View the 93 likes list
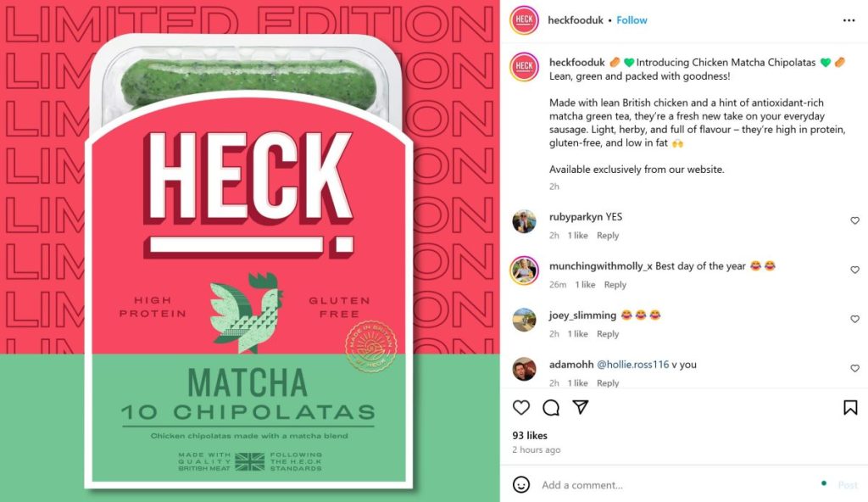Image resolution: width=868 pixels, height=502 pixels. click(x=530, y=436)
